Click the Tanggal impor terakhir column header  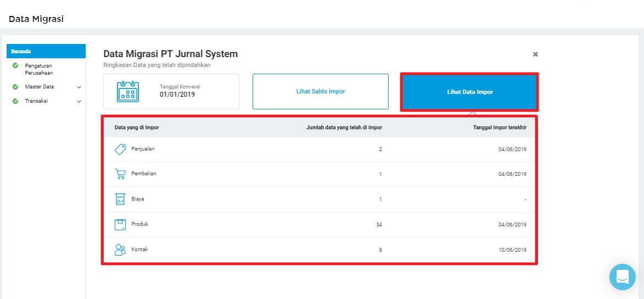pos(500,128)
